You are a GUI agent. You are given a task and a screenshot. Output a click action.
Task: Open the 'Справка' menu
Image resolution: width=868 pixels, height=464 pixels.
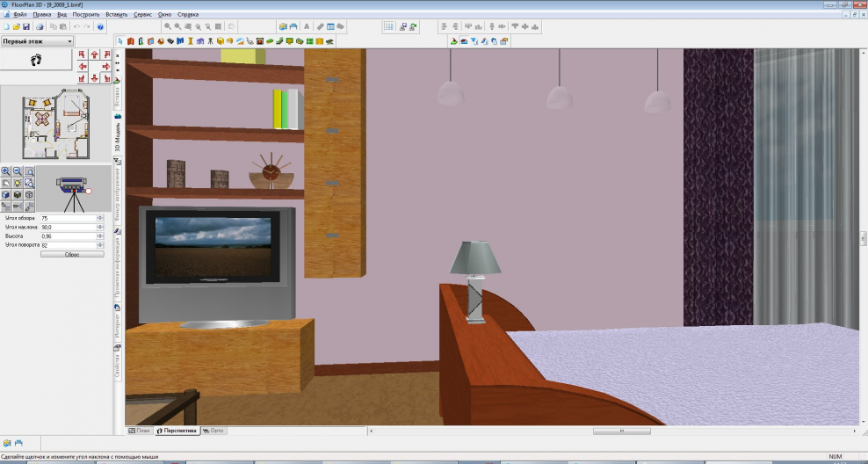tap(188, 14)
